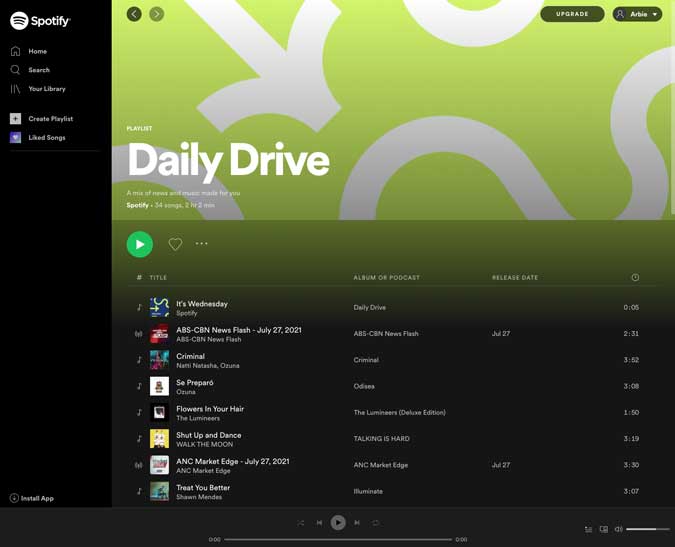Open the queue icon
This screenshot has height=547, width=675.
point(588,529)
